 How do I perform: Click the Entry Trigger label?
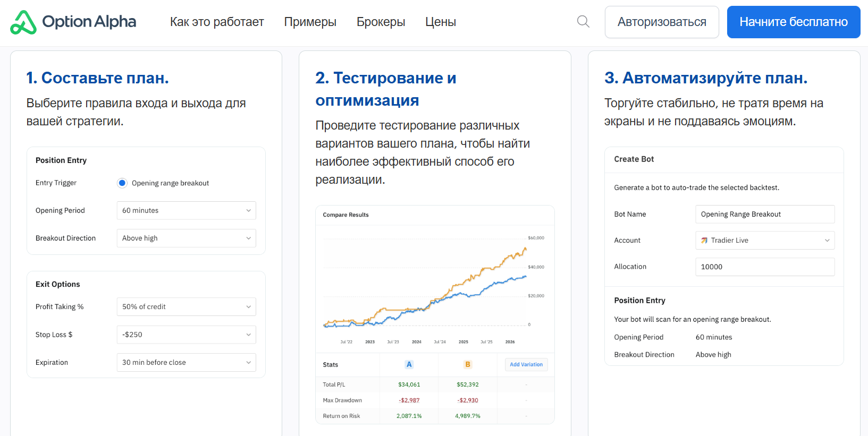(56, 183)
